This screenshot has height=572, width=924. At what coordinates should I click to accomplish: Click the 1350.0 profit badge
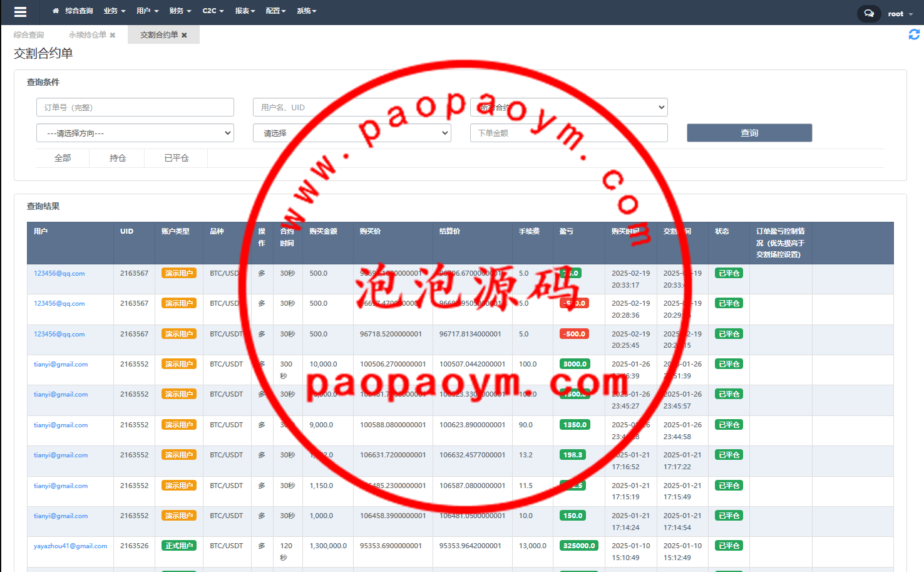point(575,425)
